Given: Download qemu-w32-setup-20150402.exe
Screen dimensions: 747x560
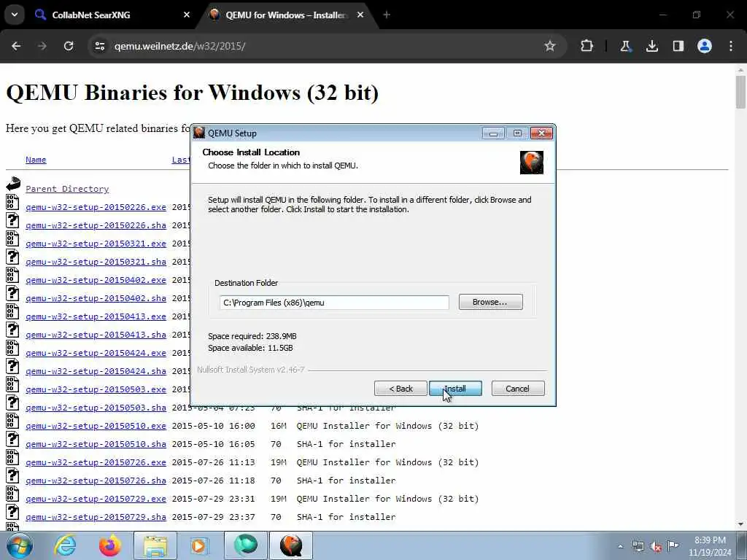Looking at the screenshot, I should 96,280.
